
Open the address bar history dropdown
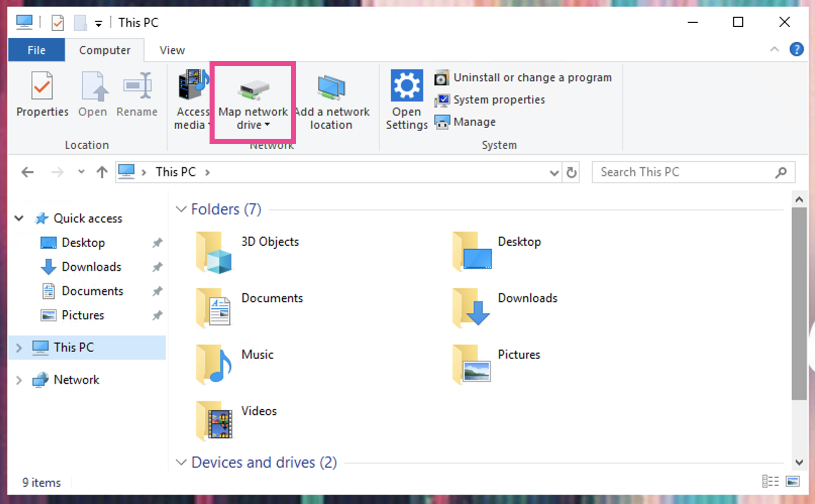tap(554, 173)
